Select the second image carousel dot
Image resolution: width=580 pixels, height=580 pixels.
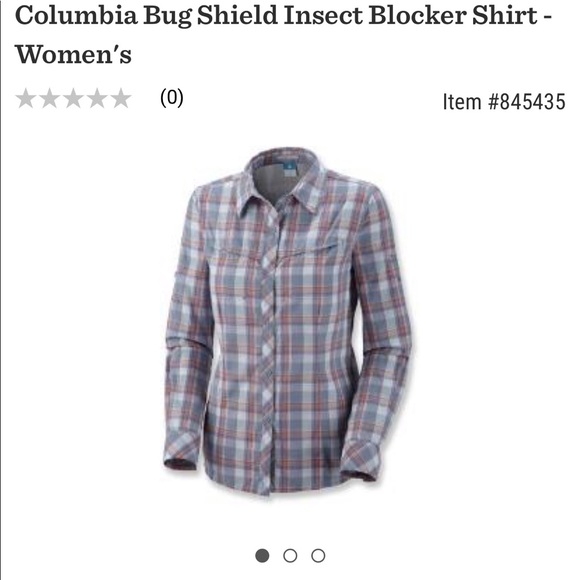click(x=290, y=556)
